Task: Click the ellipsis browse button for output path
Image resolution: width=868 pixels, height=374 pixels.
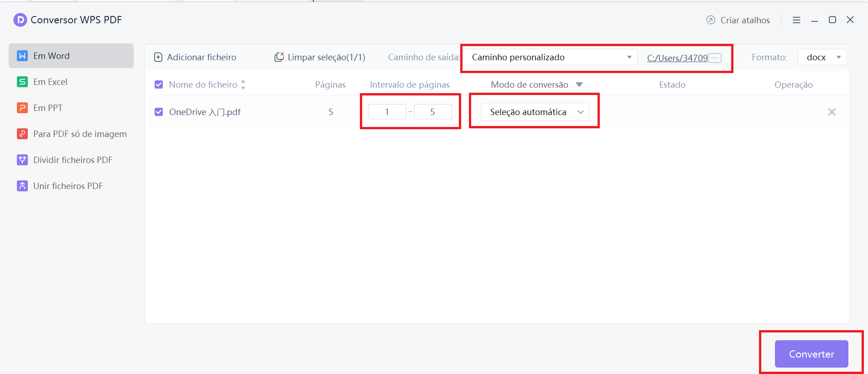Action: pyautogui.click(x=715, y=58)
